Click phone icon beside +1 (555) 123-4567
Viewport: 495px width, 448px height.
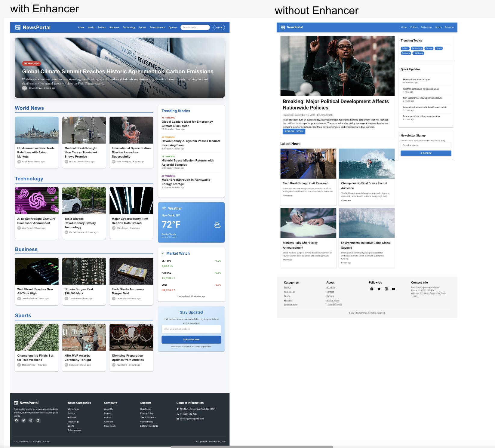(178, 414)
